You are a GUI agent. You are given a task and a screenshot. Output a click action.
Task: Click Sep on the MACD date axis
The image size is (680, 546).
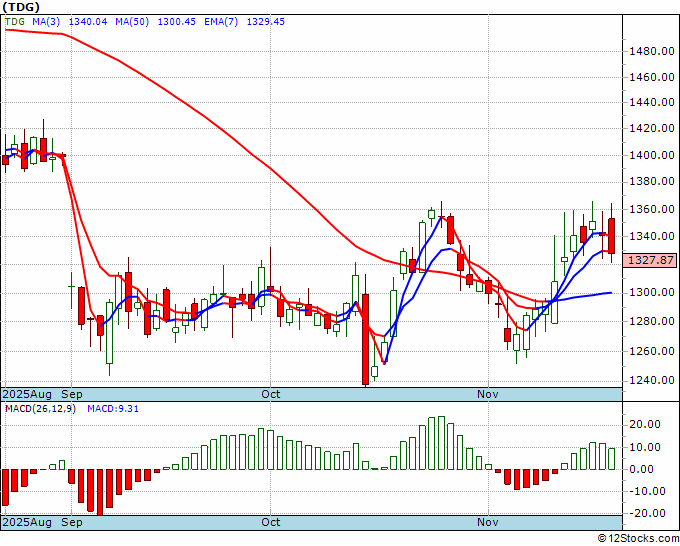[72, 523]
